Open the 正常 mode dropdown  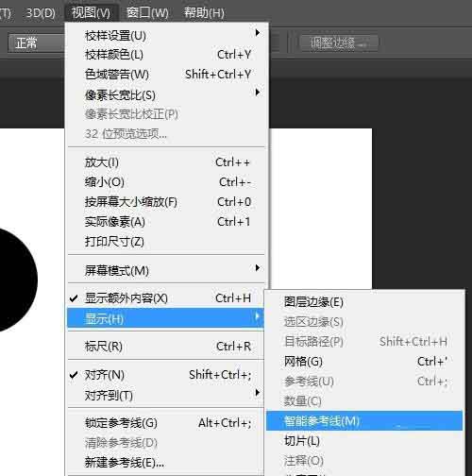(36, 43)
